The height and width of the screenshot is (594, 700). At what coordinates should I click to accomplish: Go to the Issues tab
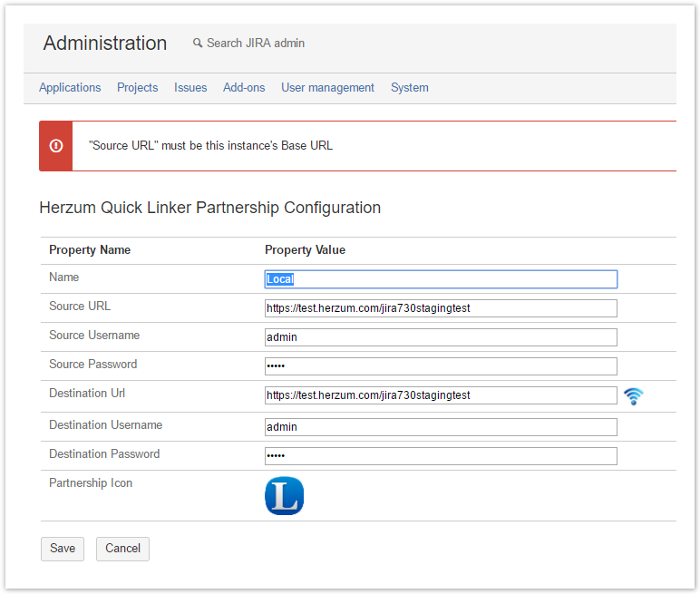(x=190, y=88)
